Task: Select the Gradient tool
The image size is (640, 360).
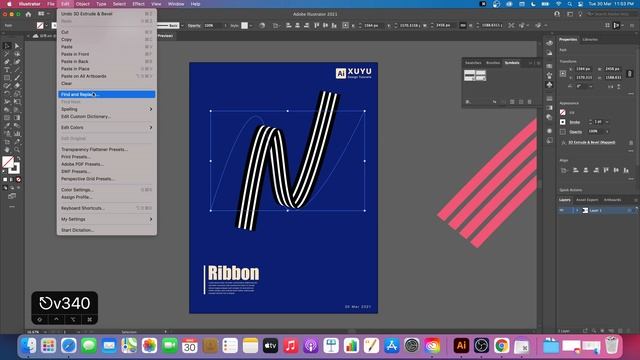Action: coord(17,118)
